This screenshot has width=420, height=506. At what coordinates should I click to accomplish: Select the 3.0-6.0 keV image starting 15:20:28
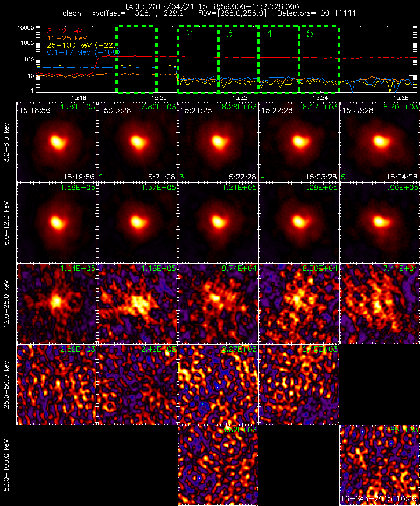[137, 142]
